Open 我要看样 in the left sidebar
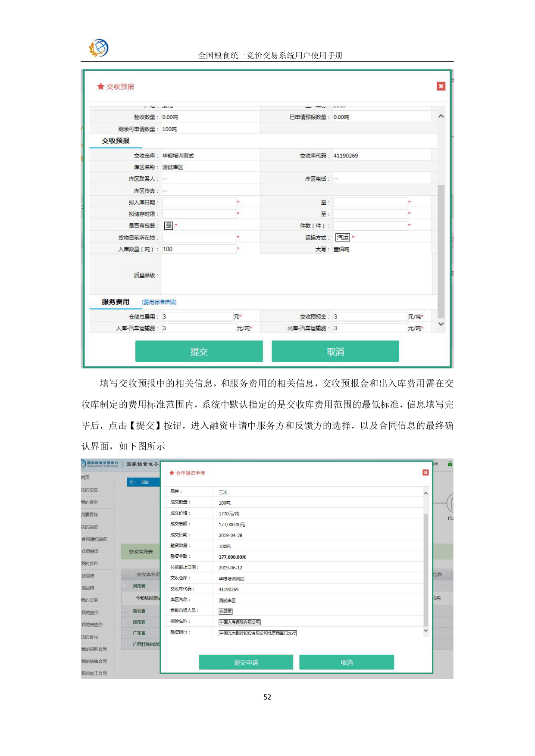Screen dimensions: 535x756 click(90, 515)
